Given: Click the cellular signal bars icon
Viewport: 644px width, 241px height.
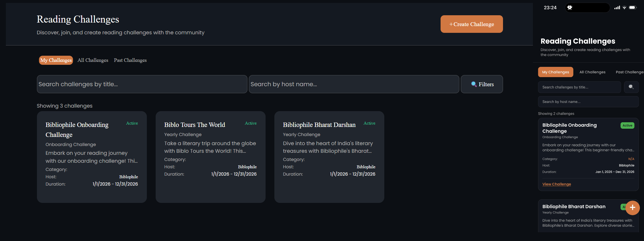Looking at the screenshot, I should (617, 8).
